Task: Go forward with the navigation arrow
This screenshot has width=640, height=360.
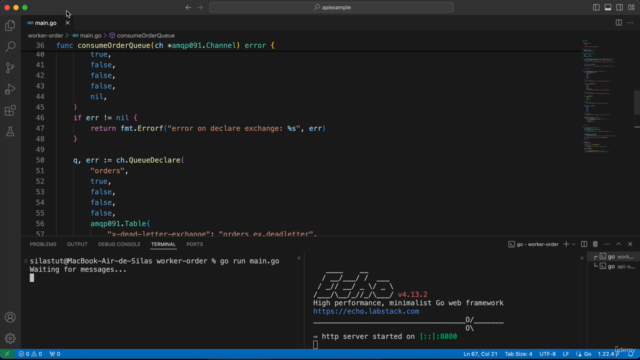Action: [200, 7]
